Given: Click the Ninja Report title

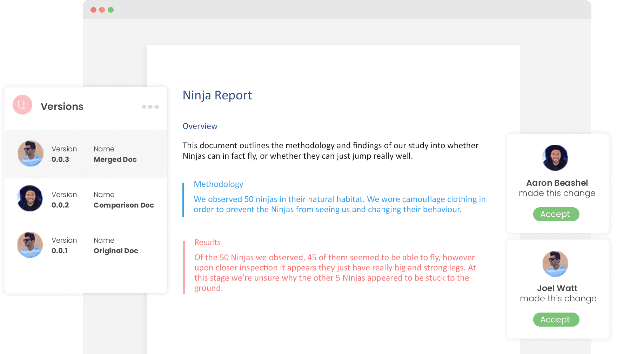Looking at the screenshot, I should coord(217,96).
